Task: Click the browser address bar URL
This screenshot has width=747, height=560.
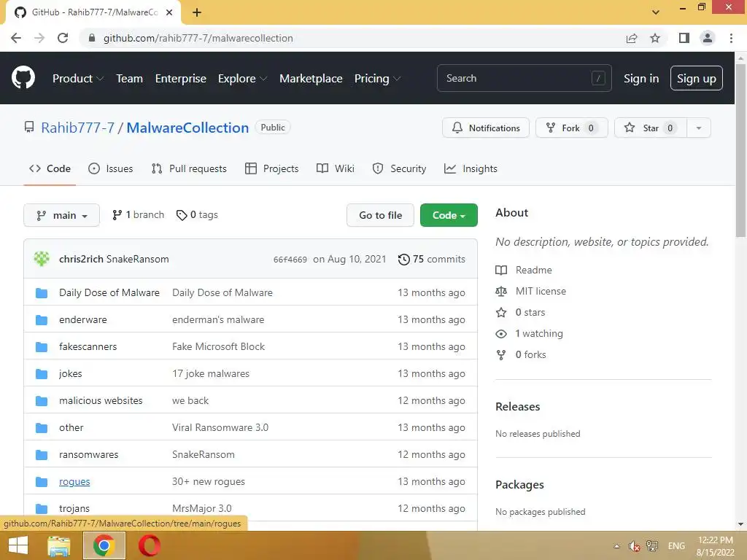Action: point(198,38)
